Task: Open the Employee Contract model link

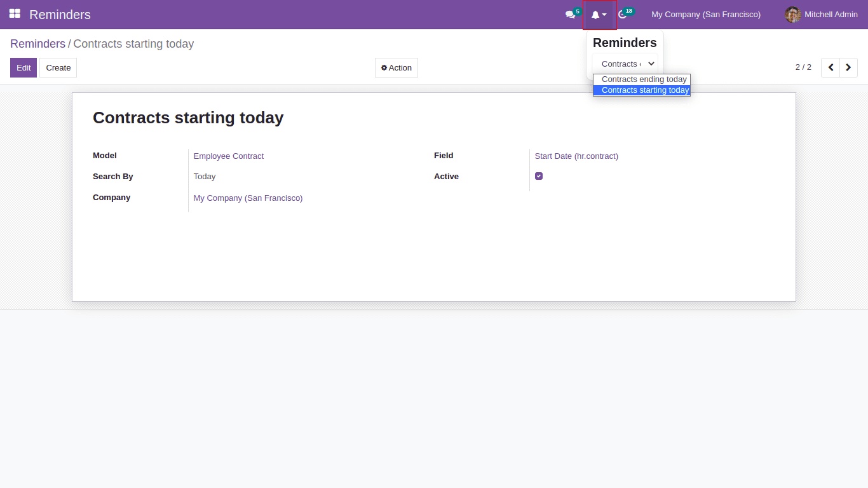Action: (228, 156)
